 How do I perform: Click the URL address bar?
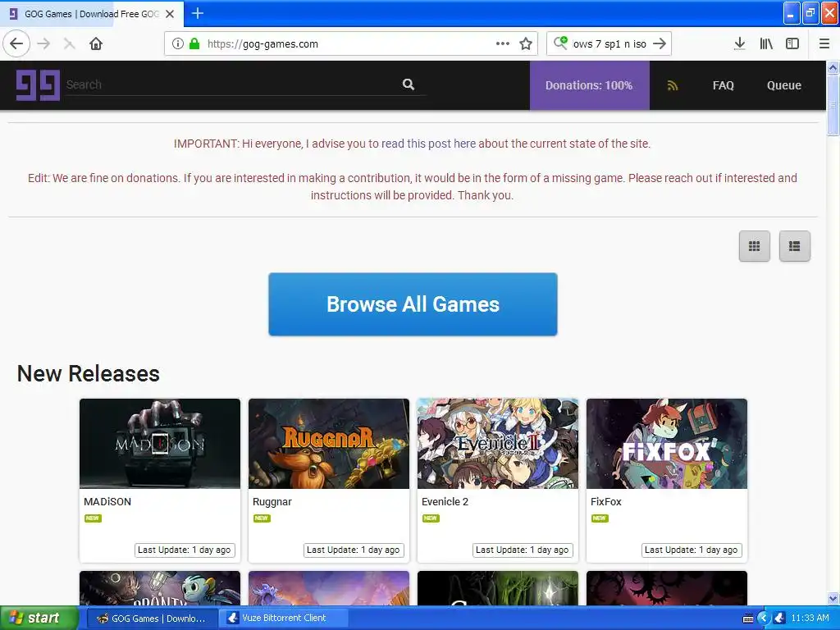[x=351, y=43]
